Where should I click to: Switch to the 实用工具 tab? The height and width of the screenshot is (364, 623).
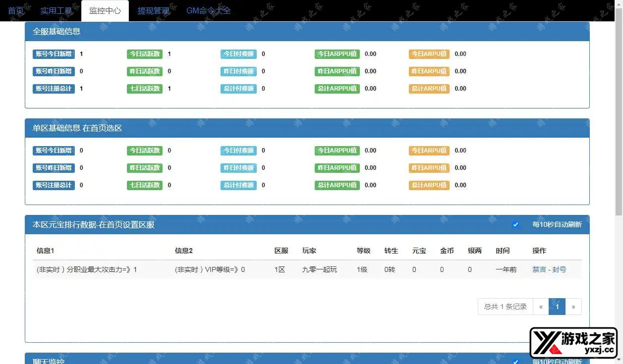click(56, 10)
